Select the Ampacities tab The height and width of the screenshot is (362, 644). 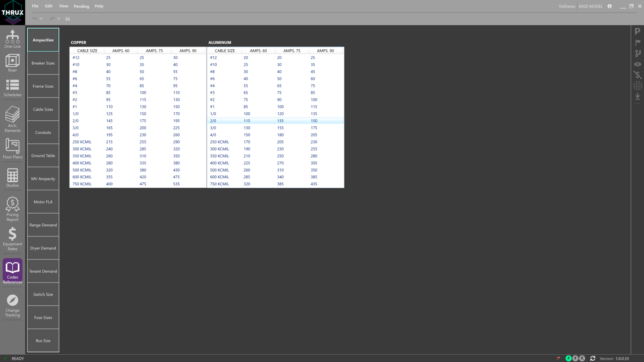43,40
